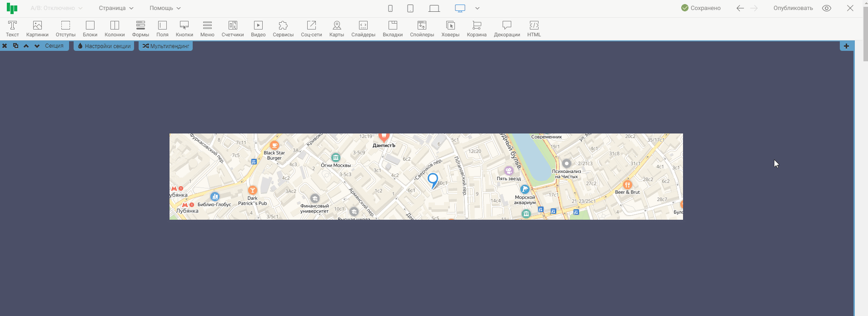Click the Мультилендинг button
The height and width of the screenshot is (316, 868).
pos(165,46)
